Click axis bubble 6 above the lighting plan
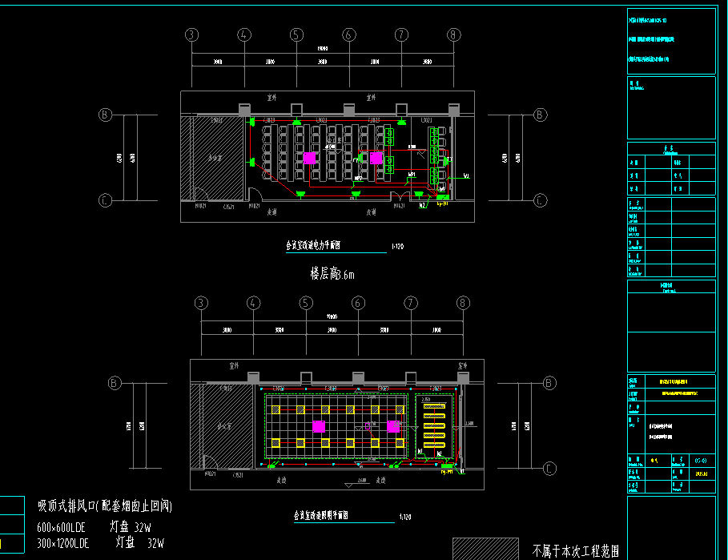 [358, 303]
